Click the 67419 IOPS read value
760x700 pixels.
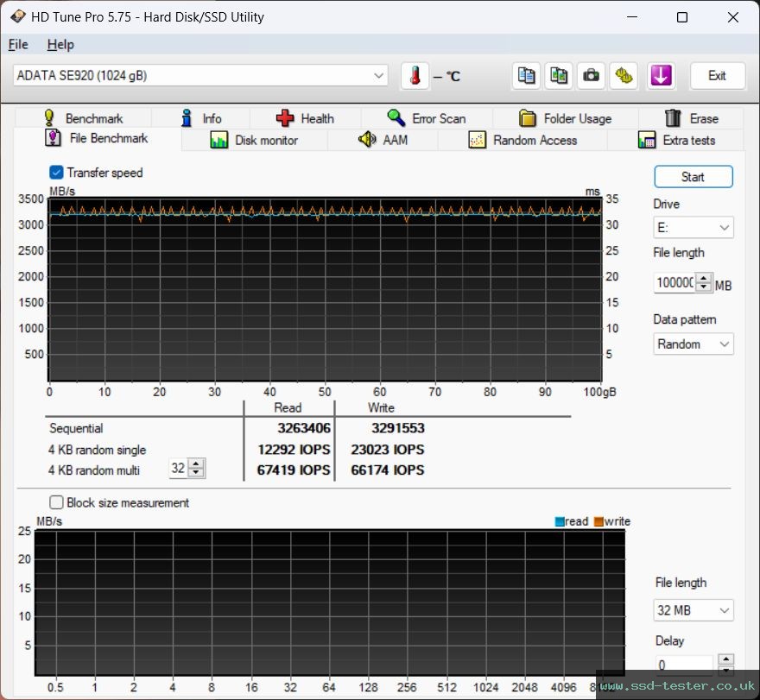point(294,470)
